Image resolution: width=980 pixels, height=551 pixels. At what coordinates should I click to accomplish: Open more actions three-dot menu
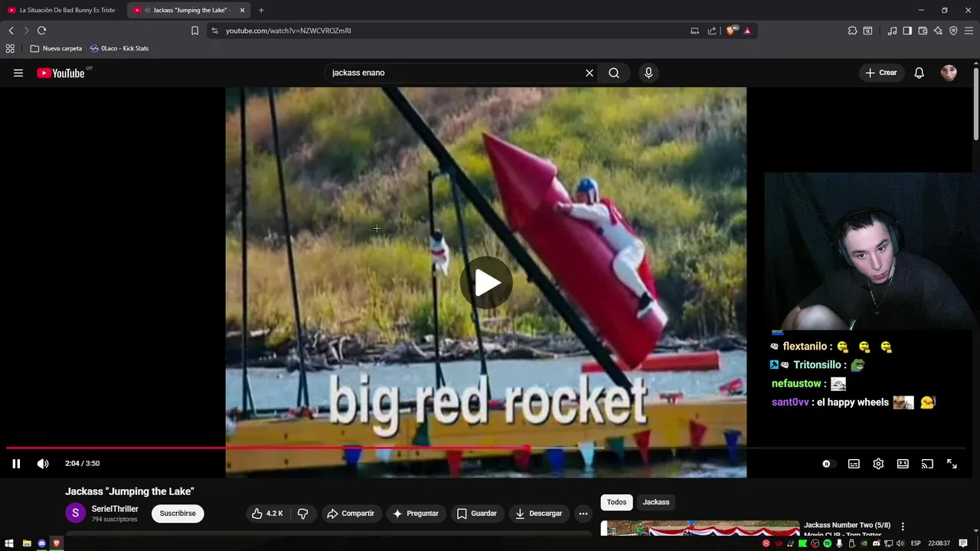[x=583, y=514]
